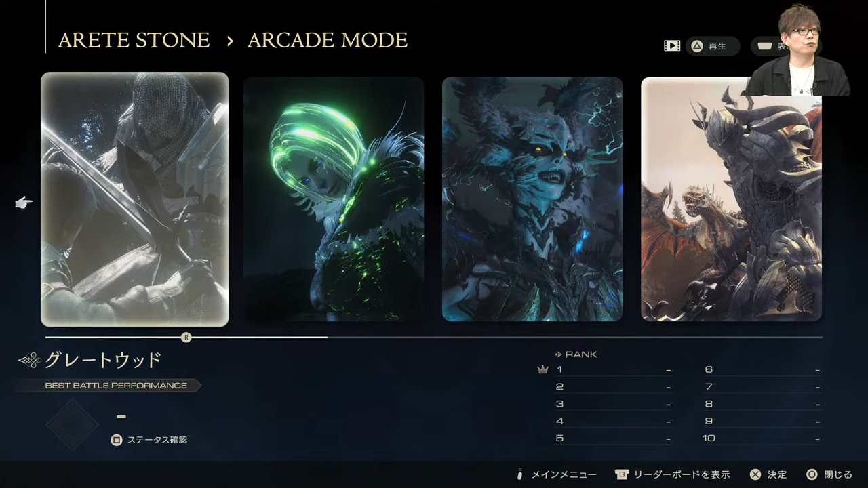The image size is (868, 488).
Task: Click the main menu controller icon
Action: [520, 474]
